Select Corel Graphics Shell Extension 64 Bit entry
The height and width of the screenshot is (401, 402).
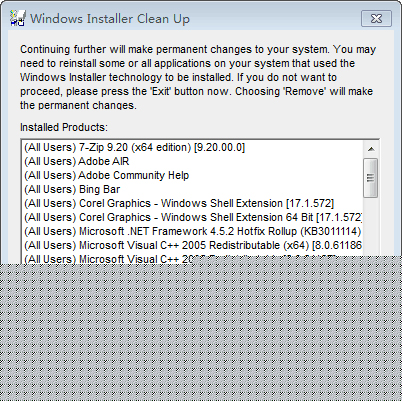pos(193,217)
